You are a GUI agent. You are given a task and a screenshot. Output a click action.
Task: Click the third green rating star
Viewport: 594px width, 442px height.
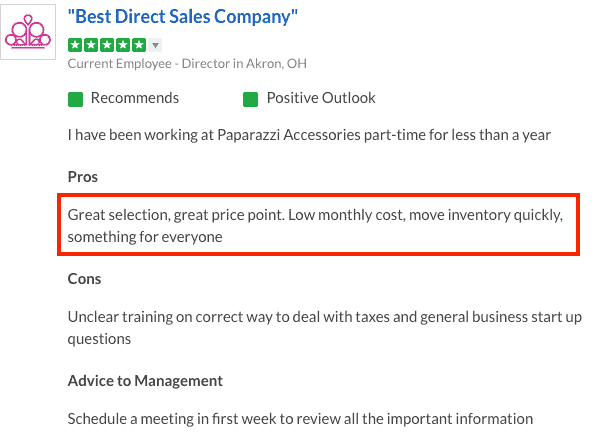pyautogui.click(x=107, y=45)
